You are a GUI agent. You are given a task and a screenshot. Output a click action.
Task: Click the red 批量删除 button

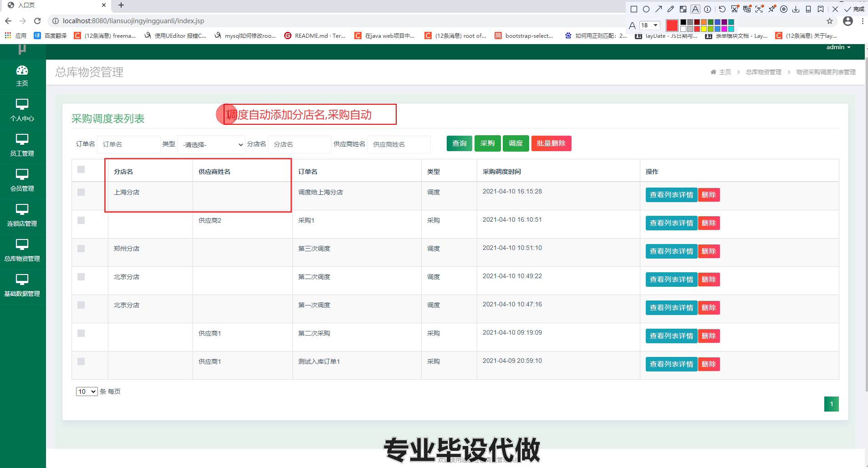pyautogui.click(x=551, y=143)
